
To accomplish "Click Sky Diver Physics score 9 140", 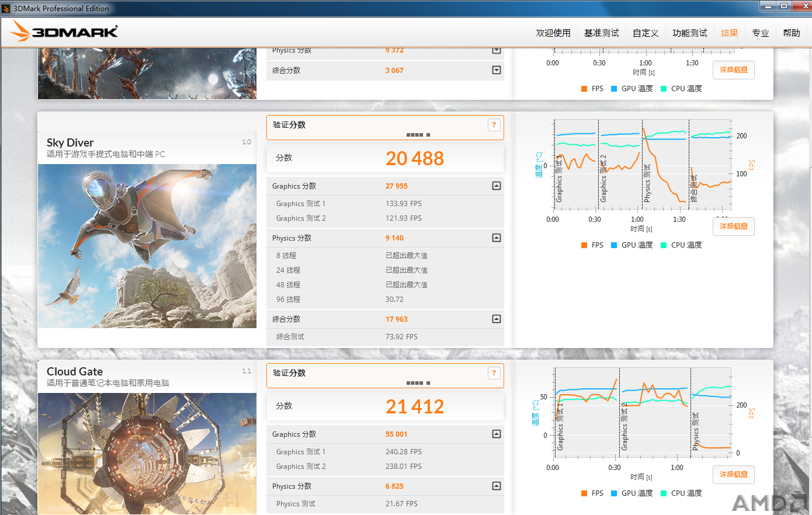I will 394,238.
